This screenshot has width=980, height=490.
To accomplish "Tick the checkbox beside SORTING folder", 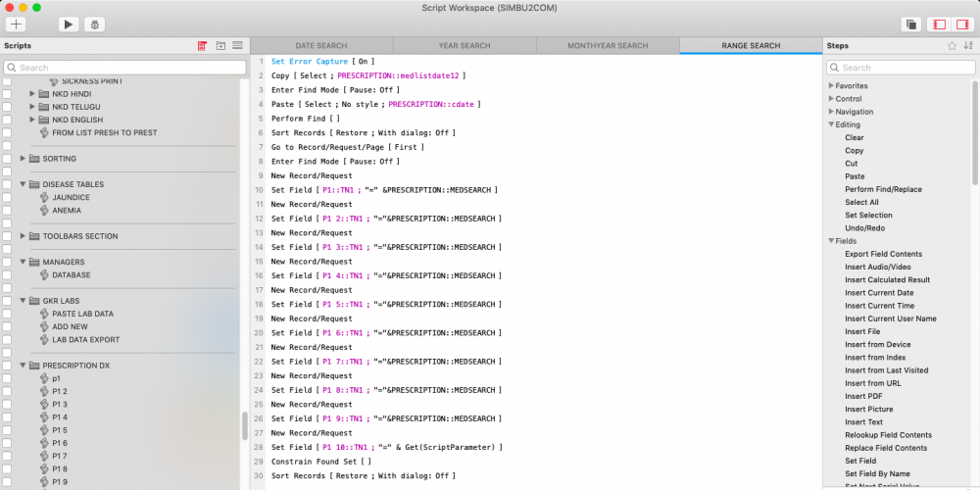I will 7,159.
